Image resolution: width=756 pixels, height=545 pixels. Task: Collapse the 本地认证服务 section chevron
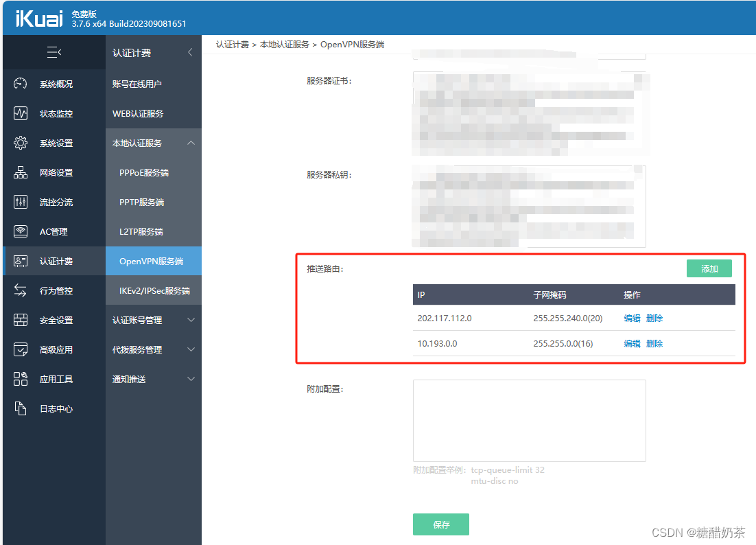[x=191, y=143]
